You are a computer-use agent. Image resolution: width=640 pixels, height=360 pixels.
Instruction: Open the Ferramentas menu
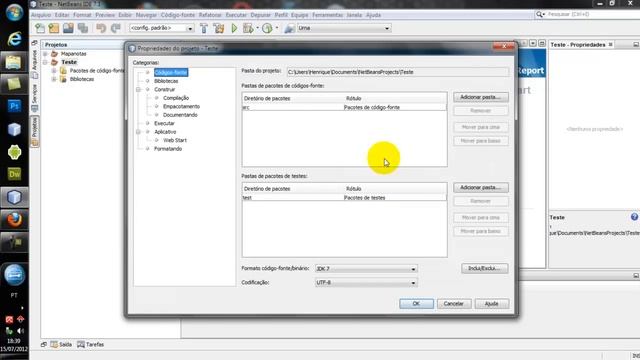(327, 15)
